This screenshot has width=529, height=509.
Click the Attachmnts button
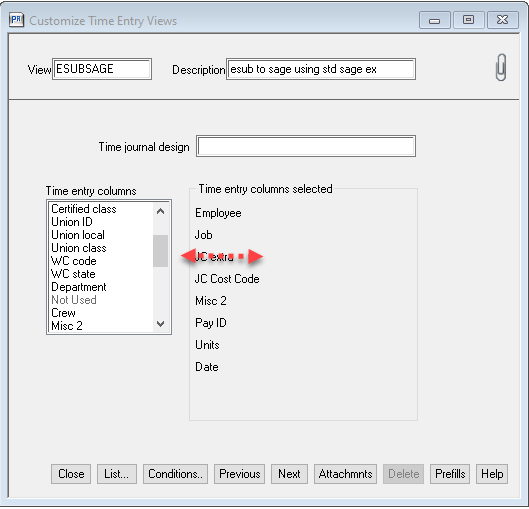pyautogui.click(x=345, y=474)
